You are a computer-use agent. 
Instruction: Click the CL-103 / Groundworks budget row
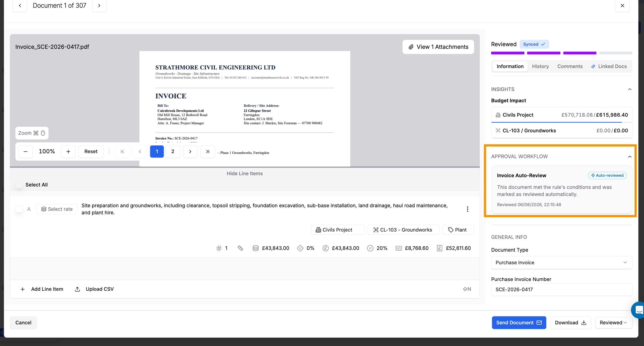pos(561,130)
